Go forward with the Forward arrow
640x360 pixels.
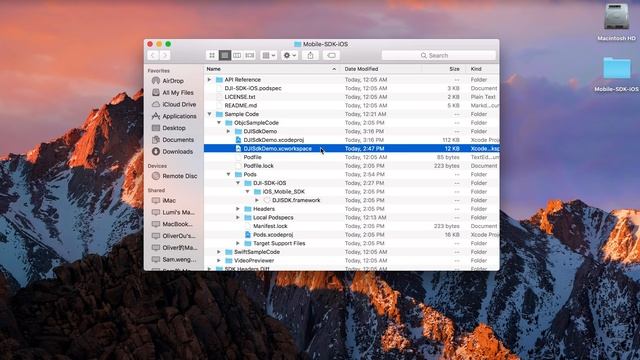point(165,56)
